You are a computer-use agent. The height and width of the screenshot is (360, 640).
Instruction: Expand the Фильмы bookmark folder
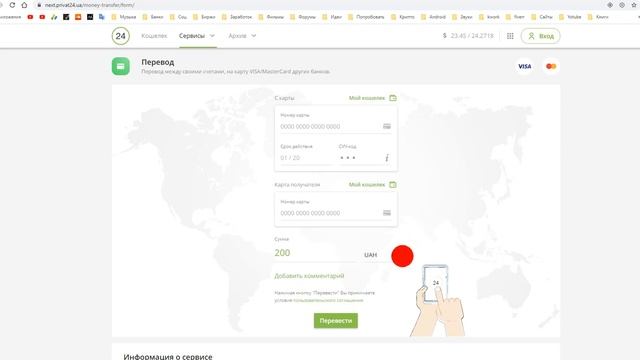271,17
